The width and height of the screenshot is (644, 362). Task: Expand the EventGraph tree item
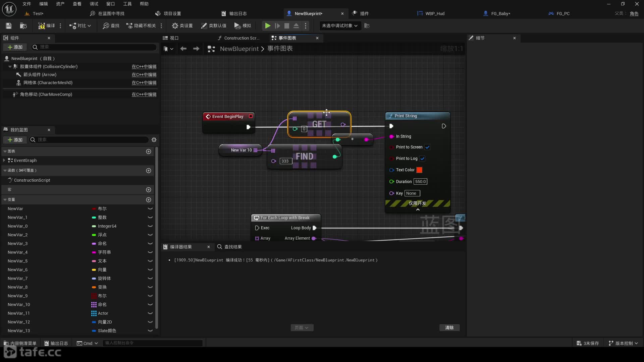click(4, 161)
